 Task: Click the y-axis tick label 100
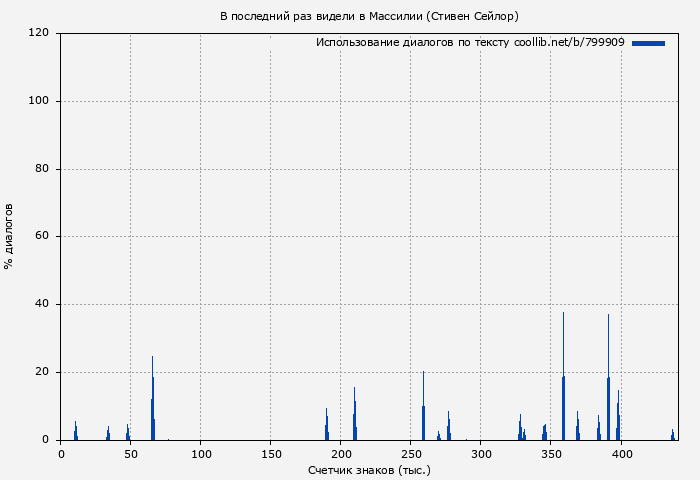40,101
